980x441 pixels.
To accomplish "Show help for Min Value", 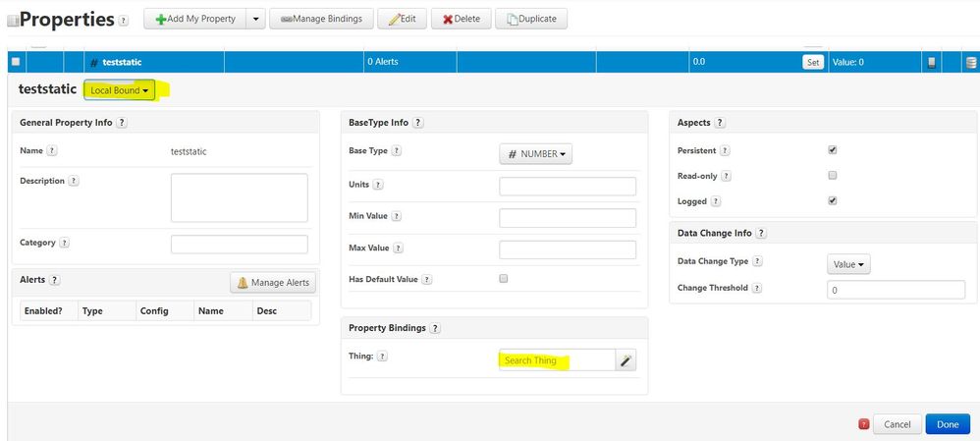I will (397, 216).
